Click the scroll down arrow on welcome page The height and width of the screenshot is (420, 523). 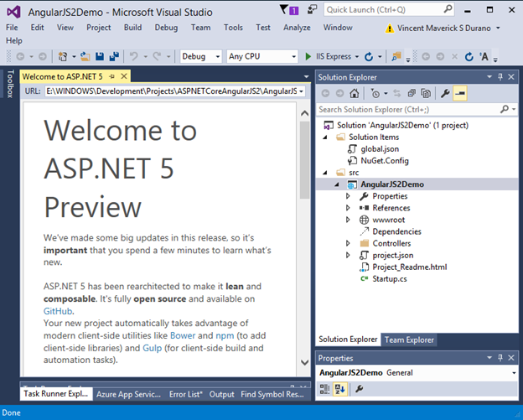coord(304,363)
